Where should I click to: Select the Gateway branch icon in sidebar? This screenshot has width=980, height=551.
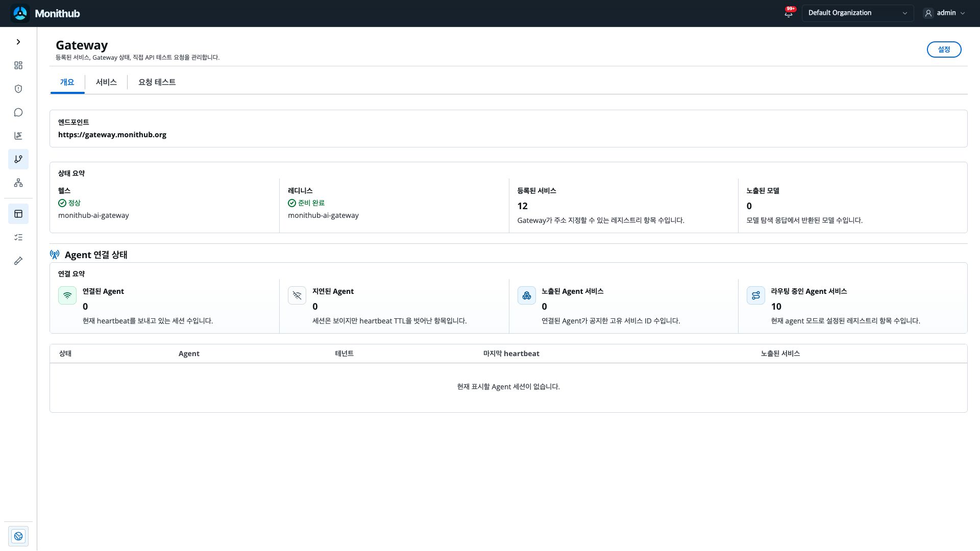[18, 159]
